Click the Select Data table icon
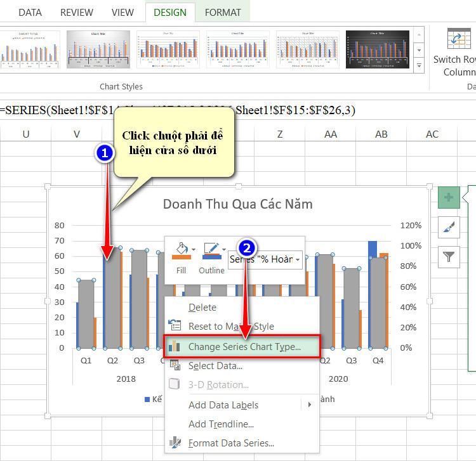 (175, 365)
